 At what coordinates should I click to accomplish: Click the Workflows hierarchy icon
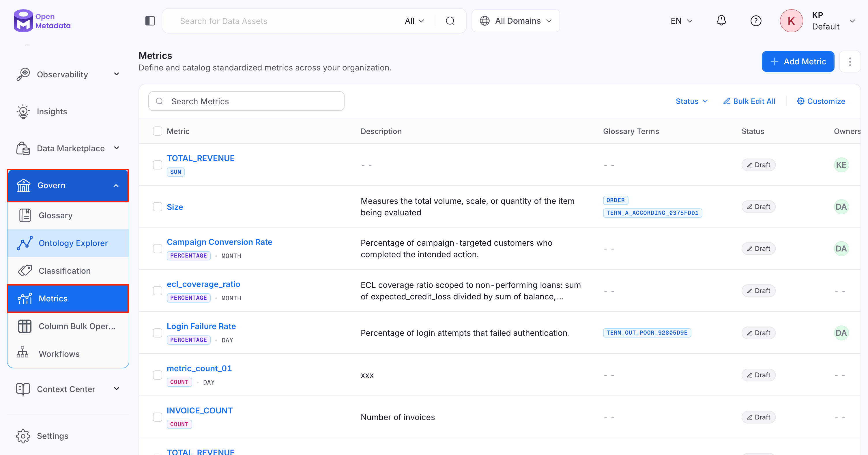[23, 352]
